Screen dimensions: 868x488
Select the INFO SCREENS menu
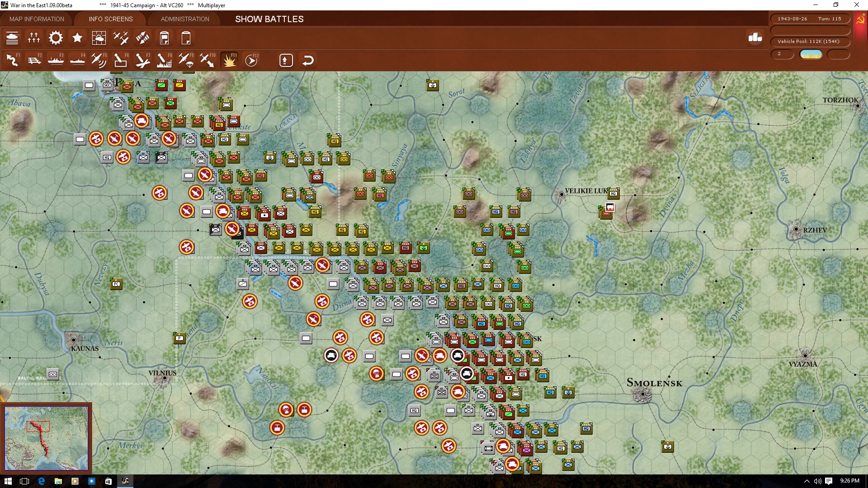coord(110,19)
